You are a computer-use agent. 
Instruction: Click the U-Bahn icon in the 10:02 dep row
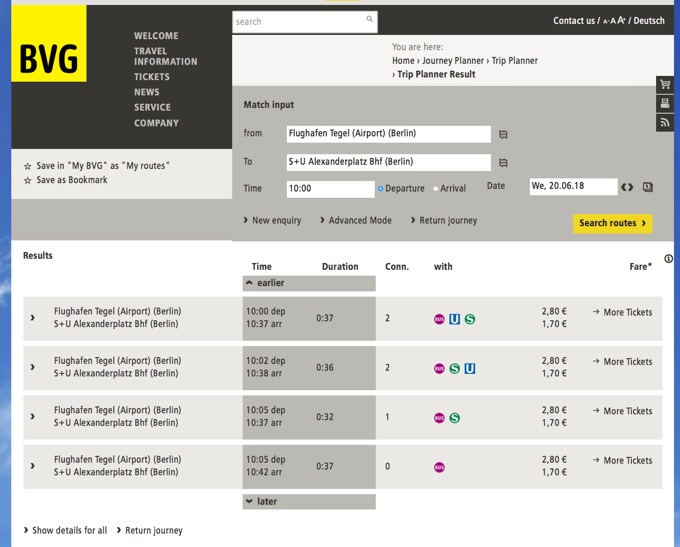pos(470,369)
